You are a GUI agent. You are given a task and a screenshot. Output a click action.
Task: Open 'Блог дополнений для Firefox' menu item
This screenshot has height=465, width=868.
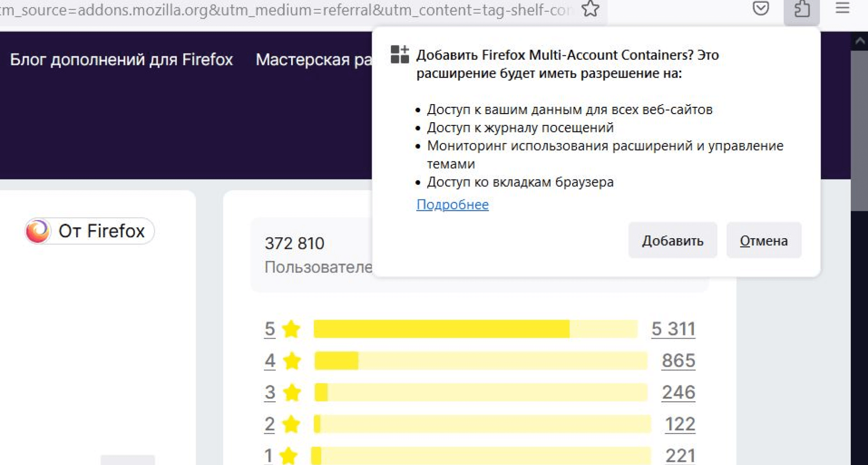point(121,60)
